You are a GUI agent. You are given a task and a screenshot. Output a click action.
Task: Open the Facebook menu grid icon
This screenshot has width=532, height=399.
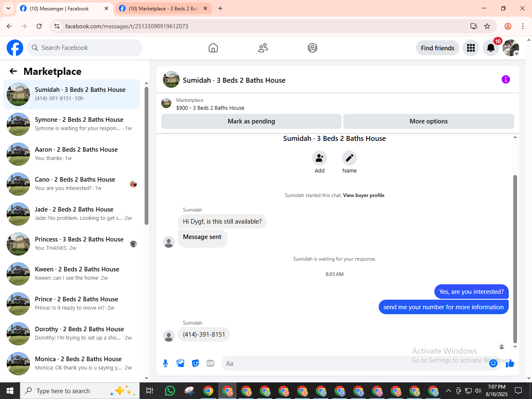coord(471,48)
